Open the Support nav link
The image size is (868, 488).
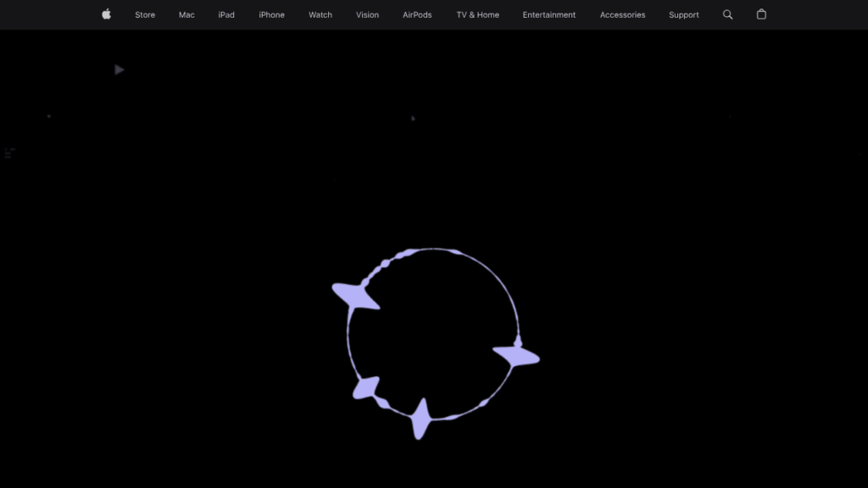[684, 15]
